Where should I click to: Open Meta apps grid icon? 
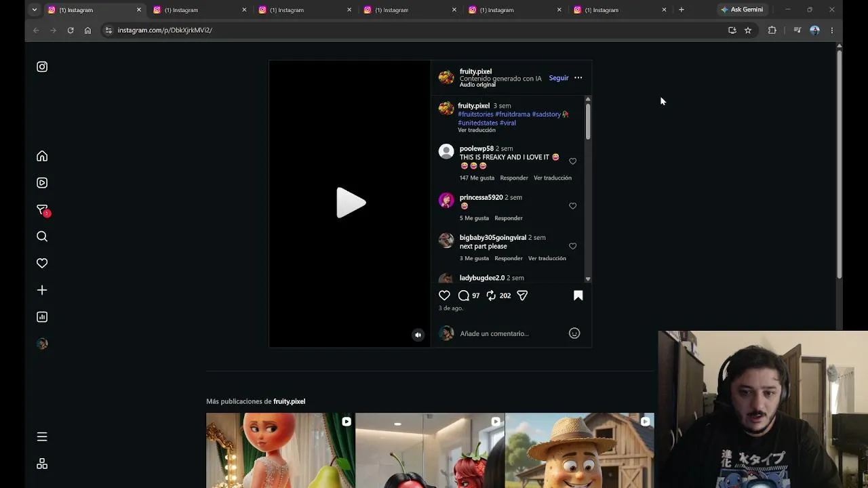click(x=42, y=464)
